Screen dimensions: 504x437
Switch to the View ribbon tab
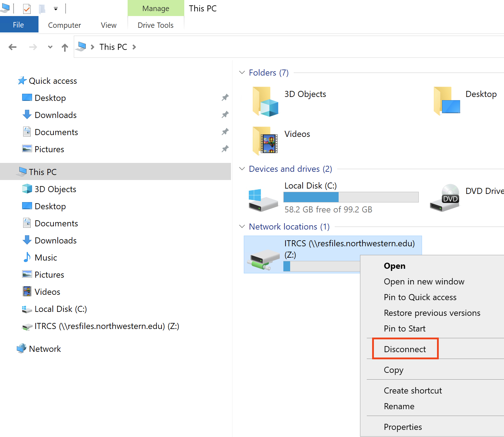point(108,25)
